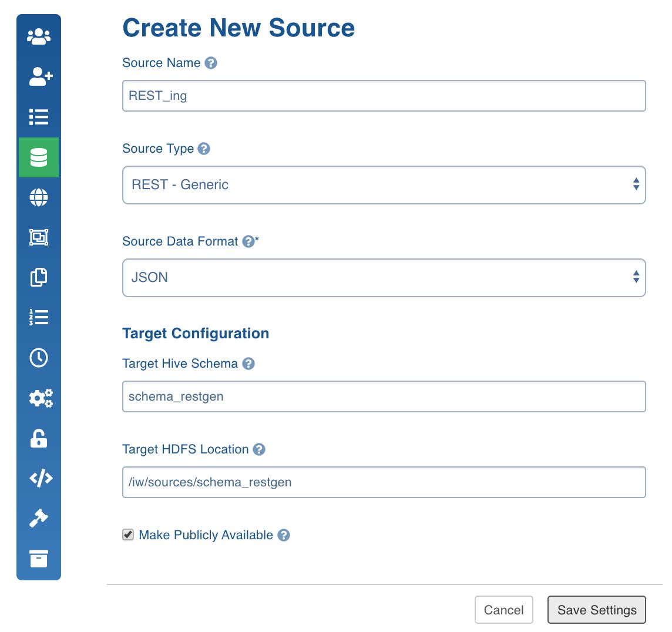Click help icon beside Make Publicly Available
Viewport: 672px width, 632px height.
(284, 535)
